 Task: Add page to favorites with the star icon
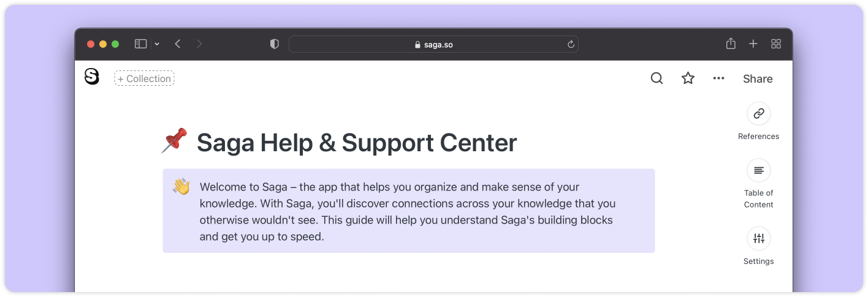coord(688,78)
